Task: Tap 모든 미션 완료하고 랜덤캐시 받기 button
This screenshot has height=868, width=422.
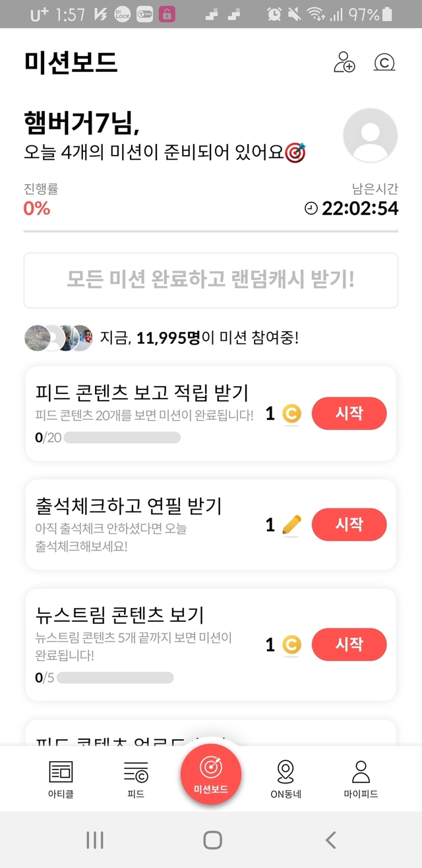Action: click(211, 280)
